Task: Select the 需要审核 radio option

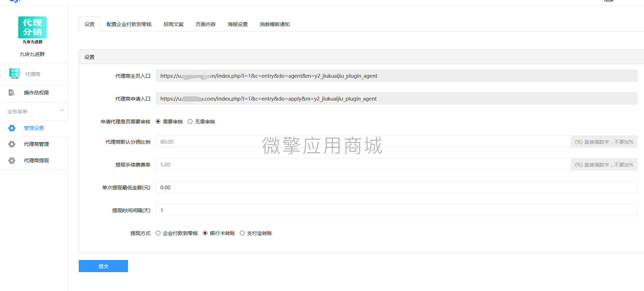Action: (158, 122)
